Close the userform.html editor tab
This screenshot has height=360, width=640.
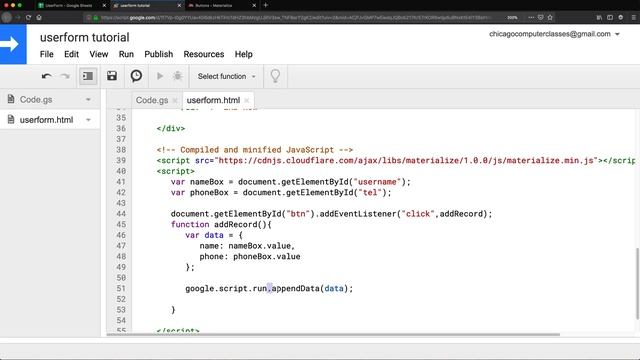pos(247,100)
